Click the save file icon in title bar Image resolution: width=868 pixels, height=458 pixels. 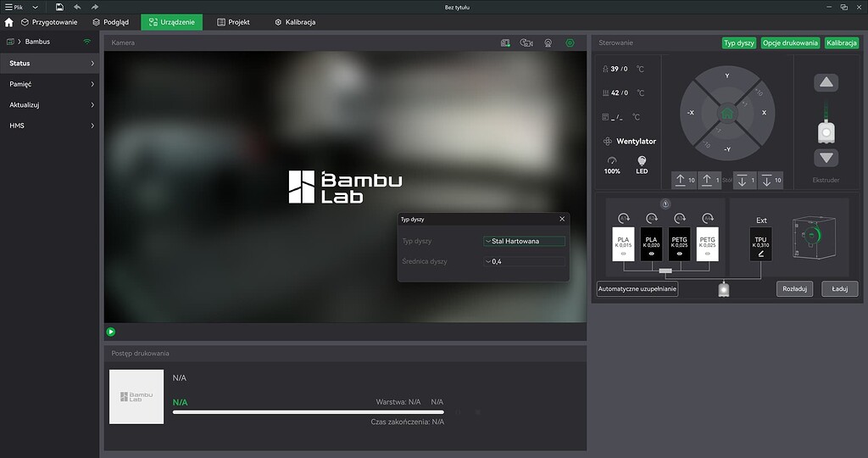pyautogui.click(x=59, y=7)
